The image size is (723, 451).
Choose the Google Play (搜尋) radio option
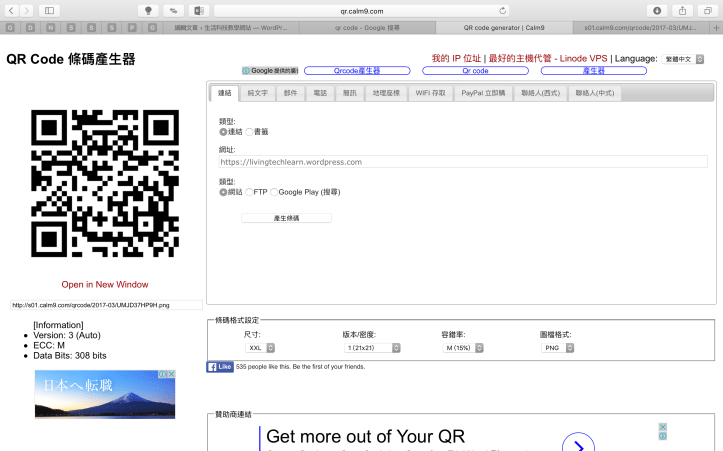[x=274, y=192]
